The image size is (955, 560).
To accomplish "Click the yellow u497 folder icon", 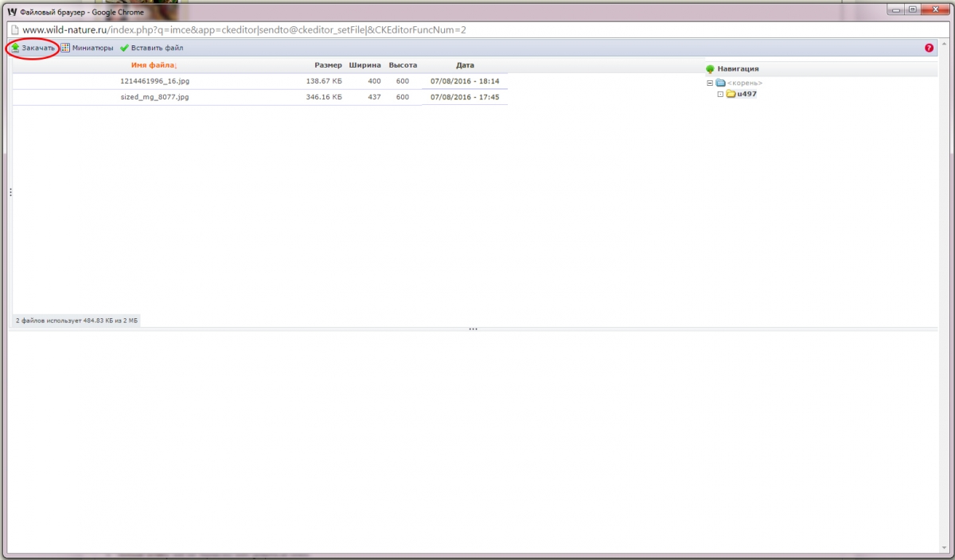I will [731, 94].
